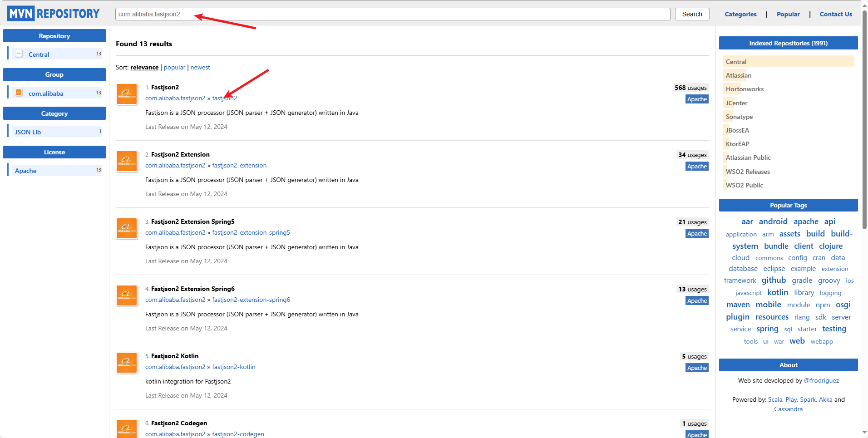Viewport: 868px width, 438px height.
Task: Select Atlassian in indexed repositories
Action: [x=738, y=75]
